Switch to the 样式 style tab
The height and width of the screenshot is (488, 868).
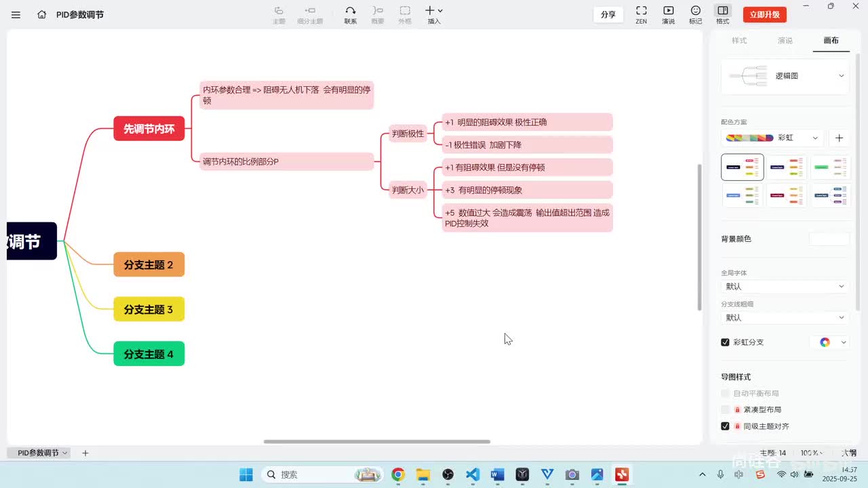(739, 41)
